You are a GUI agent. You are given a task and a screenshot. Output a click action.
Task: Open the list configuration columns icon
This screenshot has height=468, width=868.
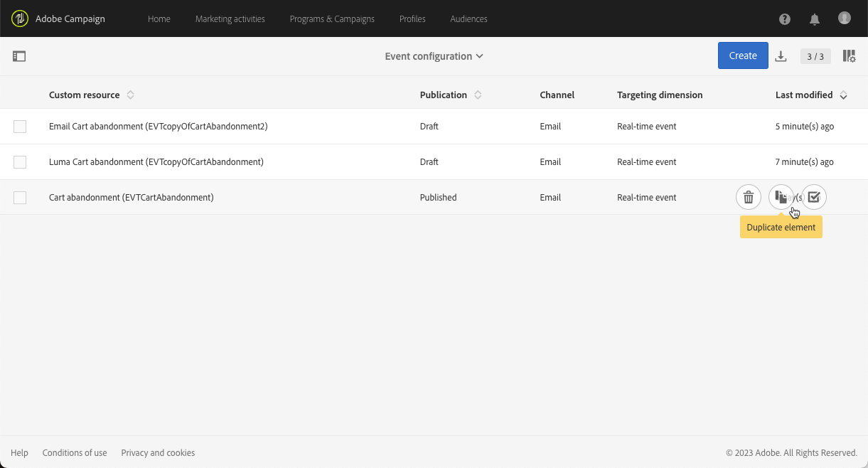tap(849, 56)
